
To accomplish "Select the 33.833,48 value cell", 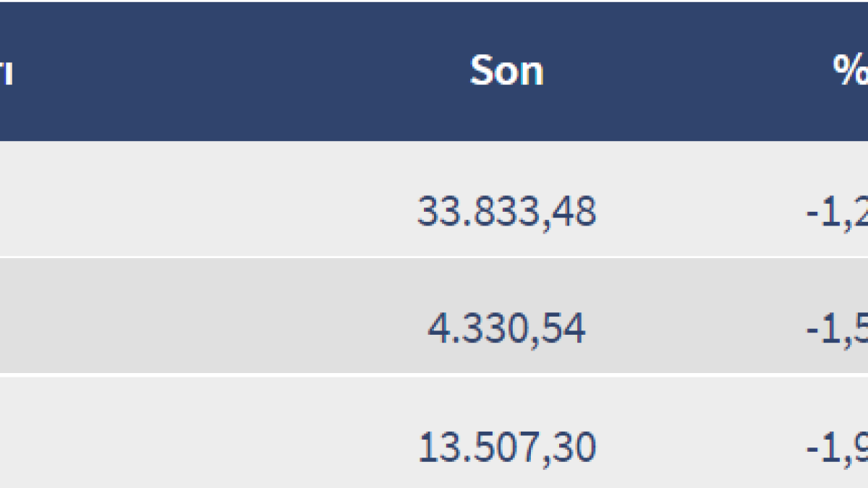I will pos(506,212).
